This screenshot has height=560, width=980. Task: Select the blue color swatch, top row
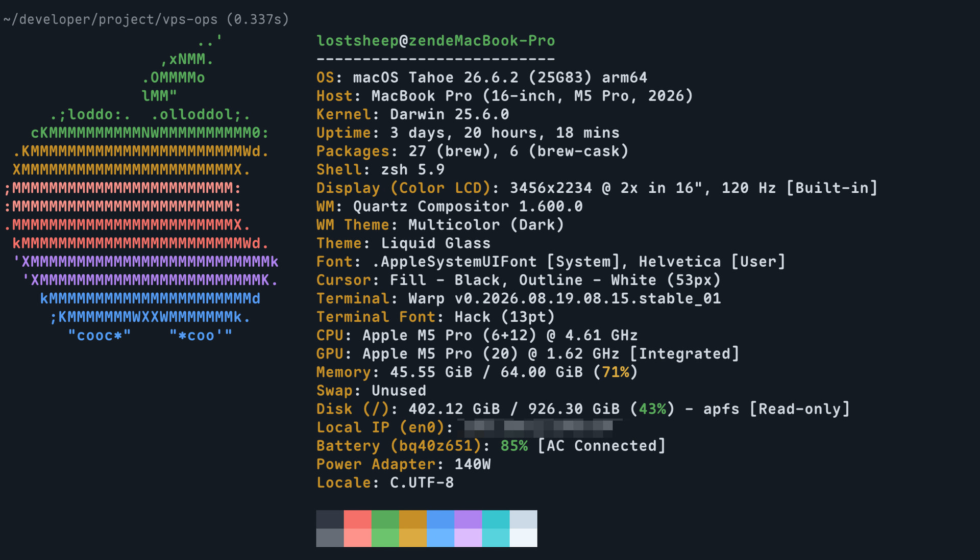[x=440, y=519]
